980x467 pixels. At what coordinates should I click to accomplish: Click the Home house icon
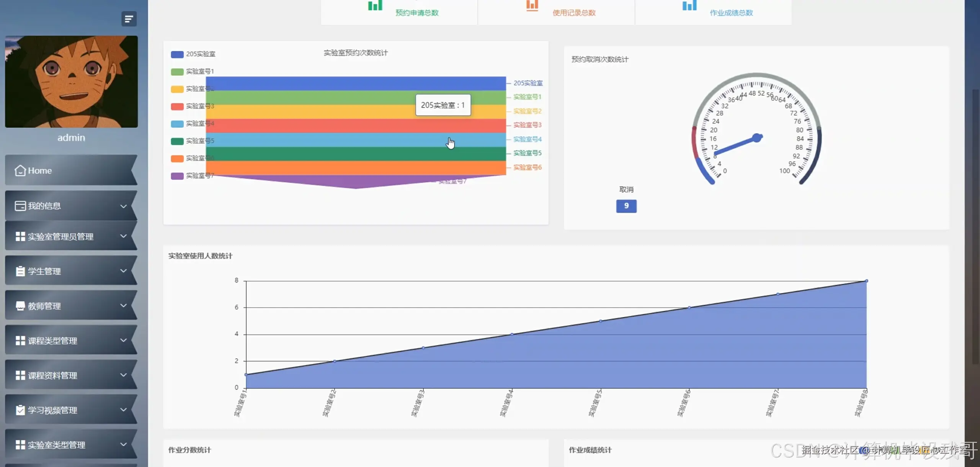20,170
